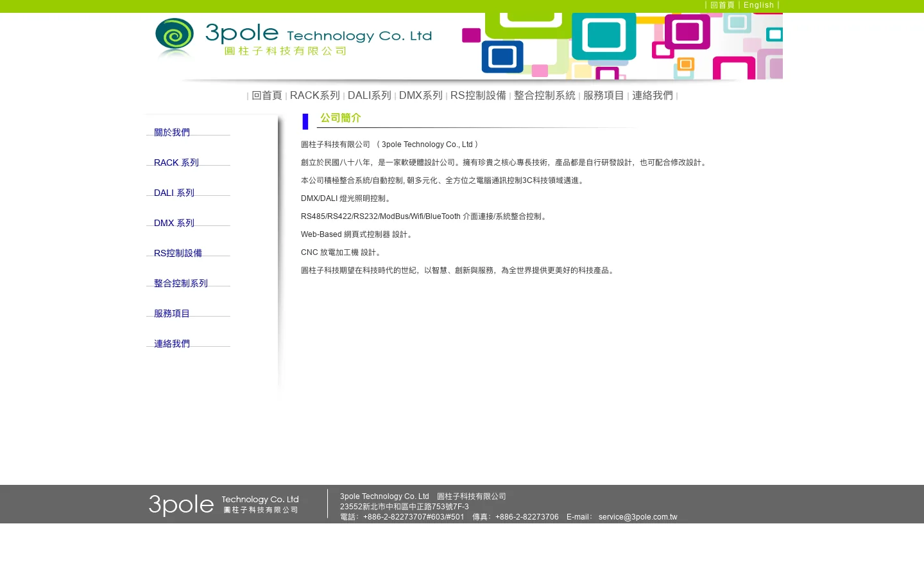Select DALI 系列 in the left sidebar
The height and width of the screenshot is (578, 924).
(174, 193)
